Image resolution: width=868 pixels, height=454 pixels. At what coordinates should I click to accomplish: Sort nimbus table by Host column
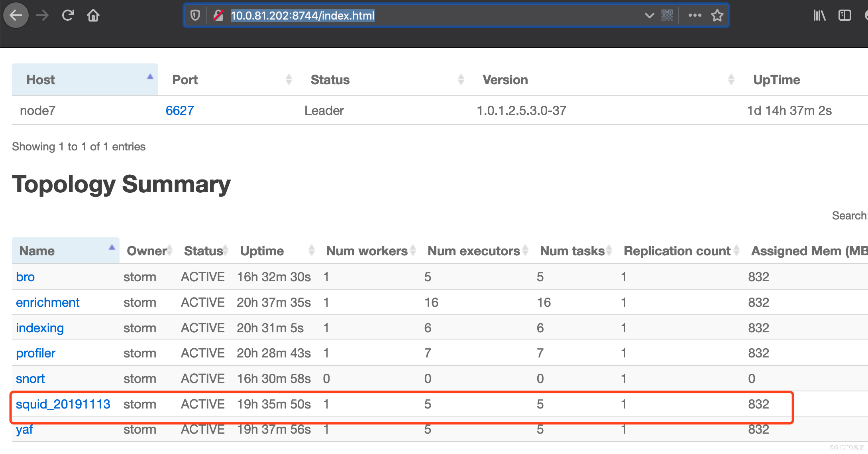pos(85,79)
